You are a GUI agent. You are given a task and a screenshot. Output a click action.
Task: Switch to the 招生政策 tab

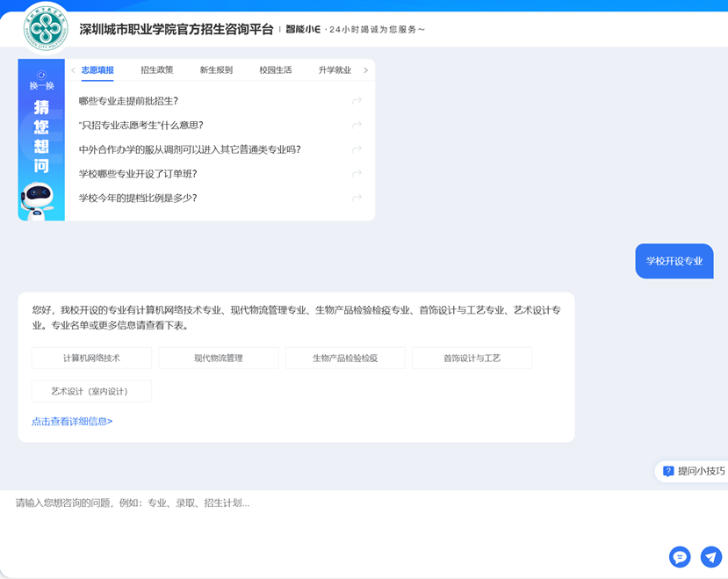[x=157, y=70]
